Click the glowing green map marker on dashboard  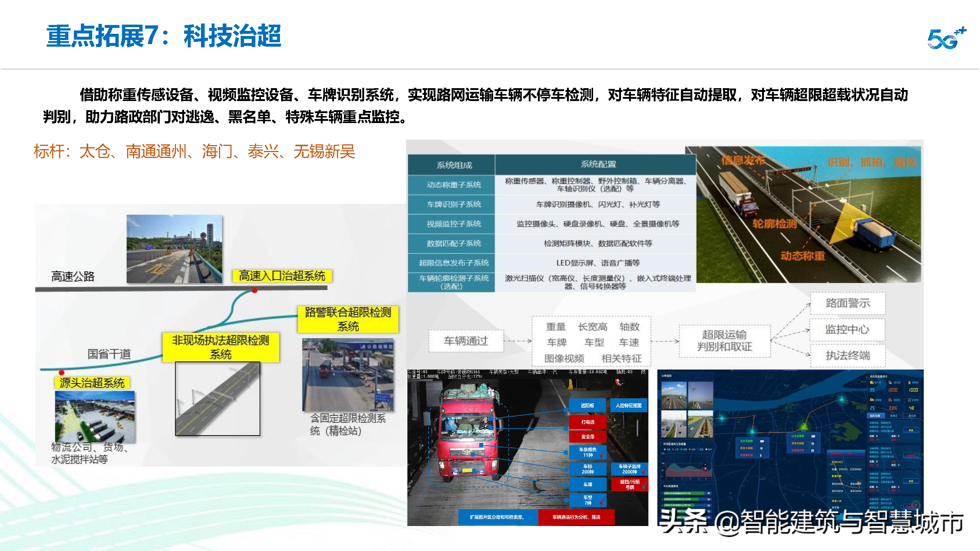(805, 428)
